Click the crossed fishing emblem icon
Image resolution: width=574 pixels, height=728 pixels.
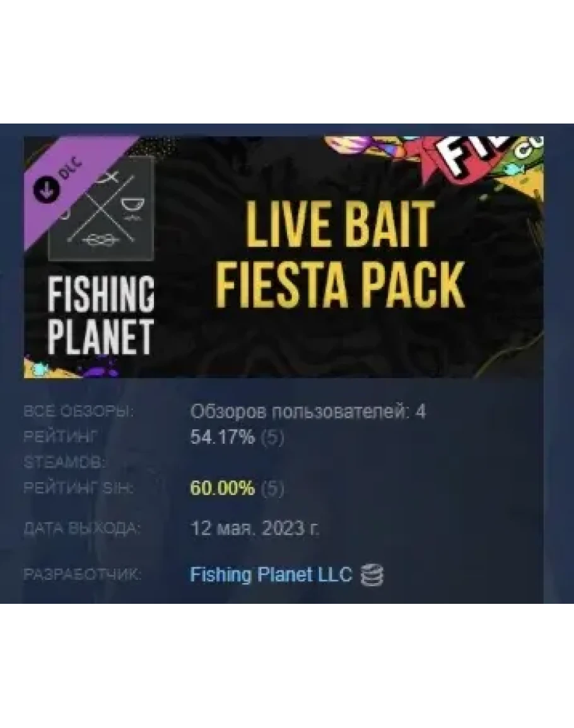tap(102, 209)
